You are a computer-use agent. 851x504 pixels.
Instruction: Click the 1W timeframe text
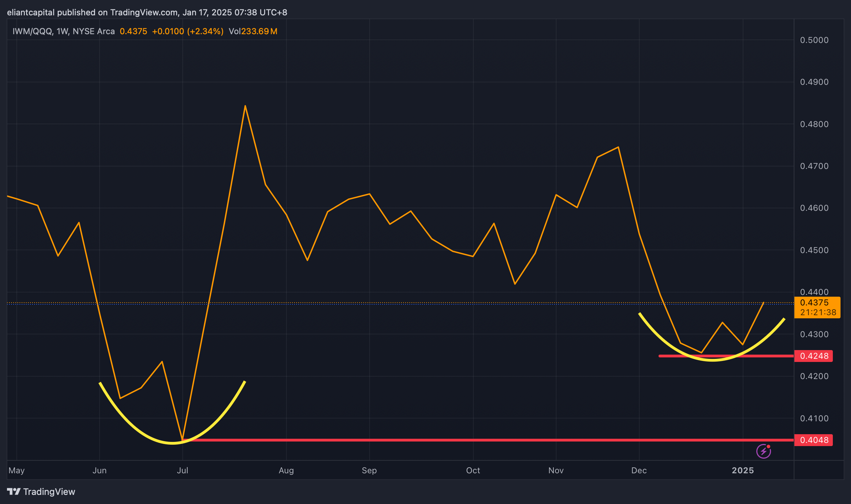[62, 31]
